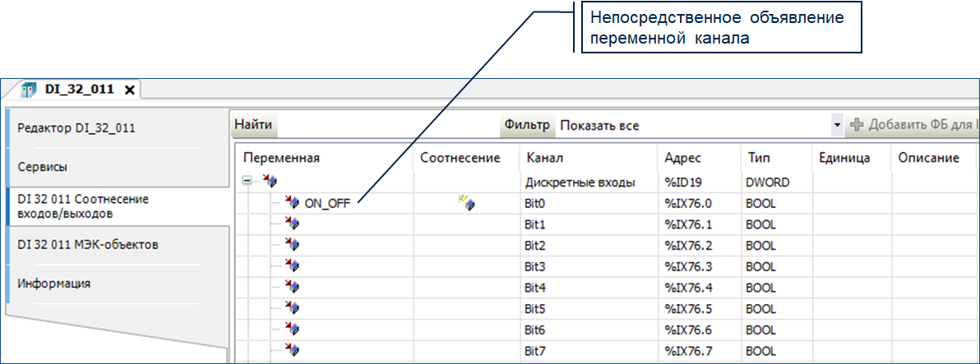This screenshot has width=980, height=364.
Task: Open the Фильтр dropdown arrow
Action: click(837, 126)
